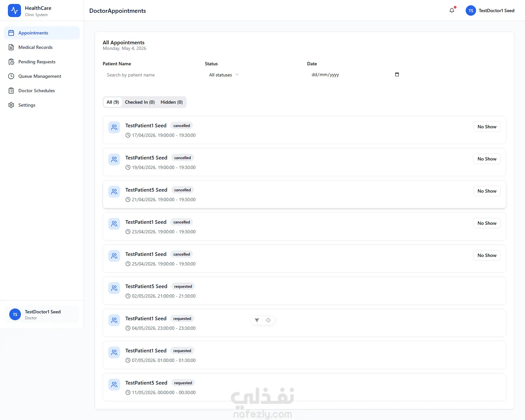Click the Monday, May 4, 2026 date text
This screenshot has height=420, width=525.
[x=124, y=49]
